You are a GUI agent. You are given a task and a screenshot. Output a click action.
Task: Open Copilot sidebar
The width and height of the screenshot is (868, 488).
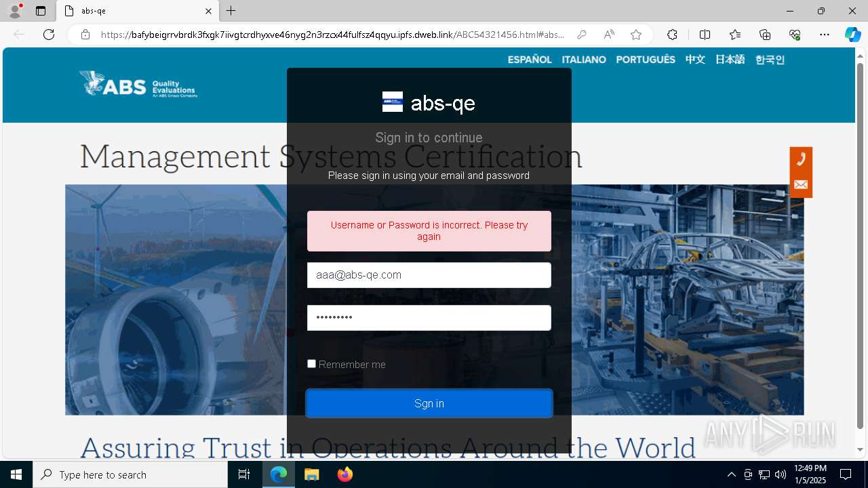852,35
